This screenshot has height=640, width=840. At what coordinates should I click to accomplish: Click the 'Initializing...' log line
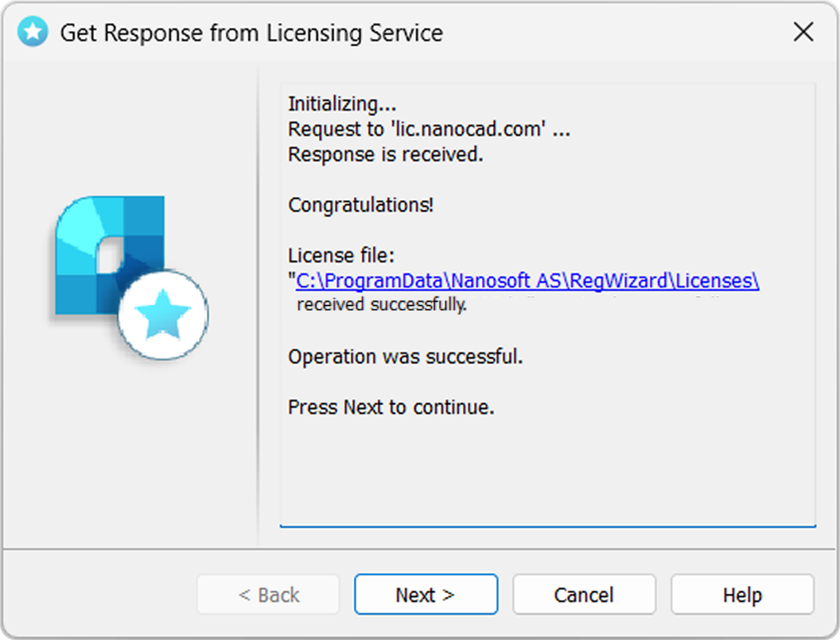pyautogui.click(x=342, y=104)
